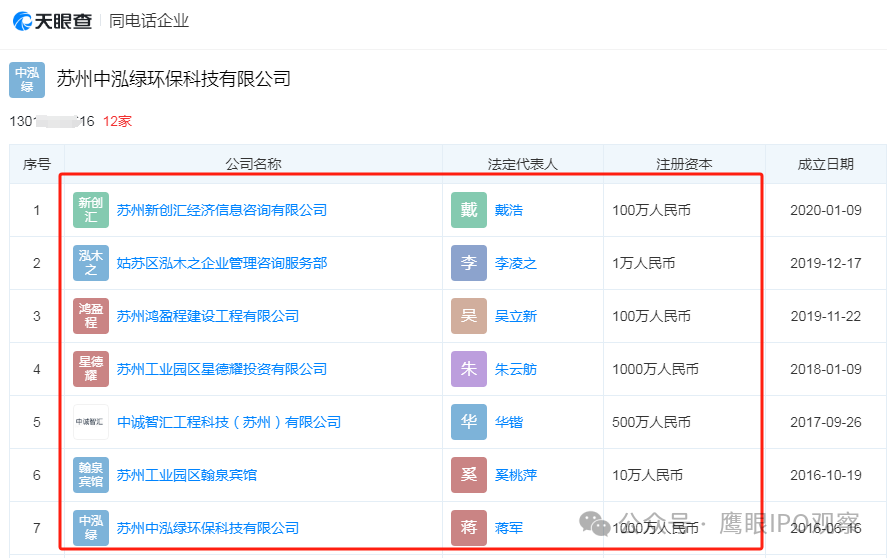Click the 鸿盈程 company logo icon
Screen dimensions: 887x558
pos(91,316)
